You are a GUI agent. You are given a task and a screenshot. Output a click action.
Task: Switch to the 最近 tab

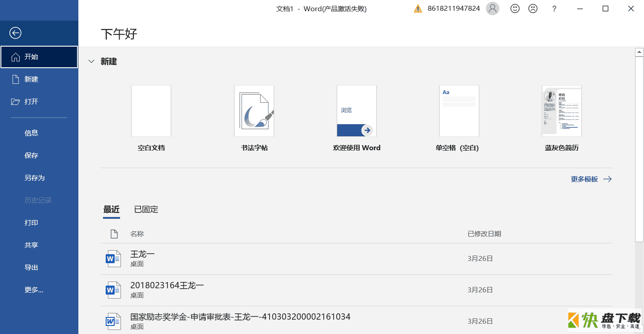[x=112, y=209]
